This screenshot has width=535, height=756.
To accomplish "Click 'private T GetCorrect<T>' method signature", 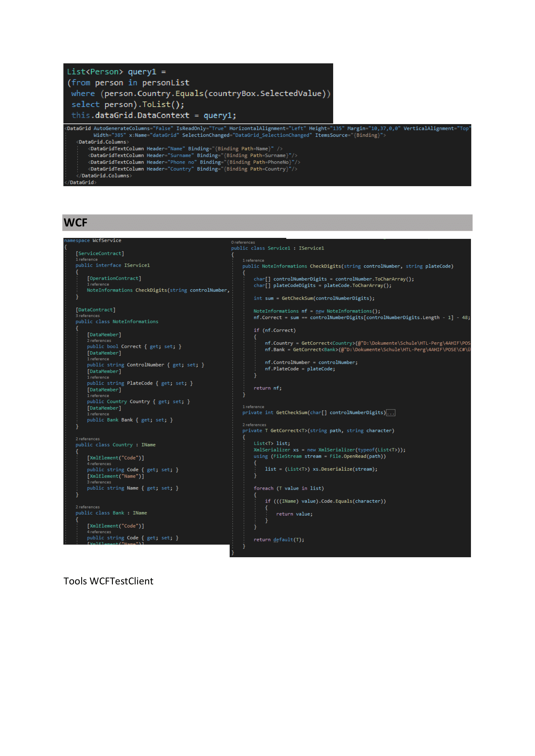I will 318,431.
